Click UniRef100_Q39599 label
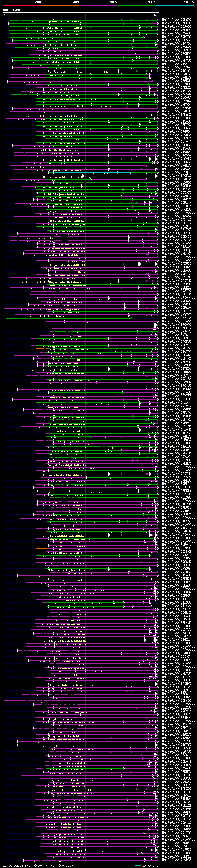The height and width of the screenshot is (868, 197). point(177,54)
